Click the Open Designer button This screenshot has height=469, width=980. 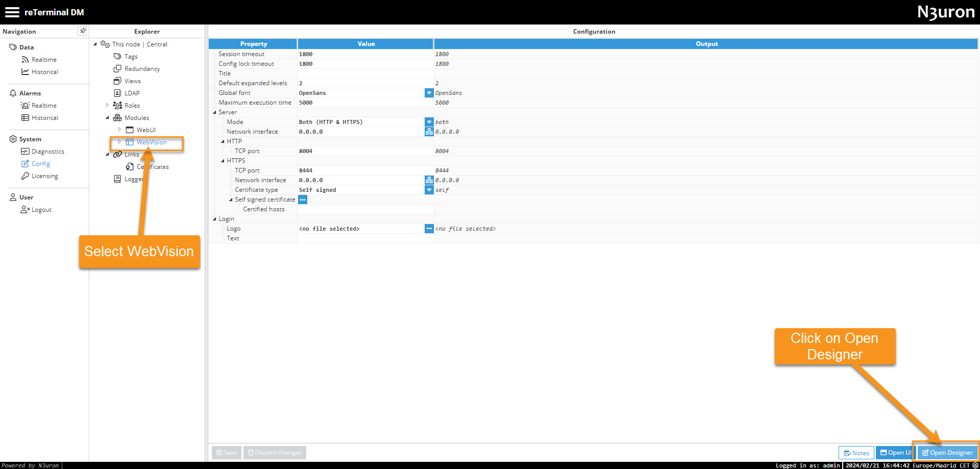coord(947,453)
